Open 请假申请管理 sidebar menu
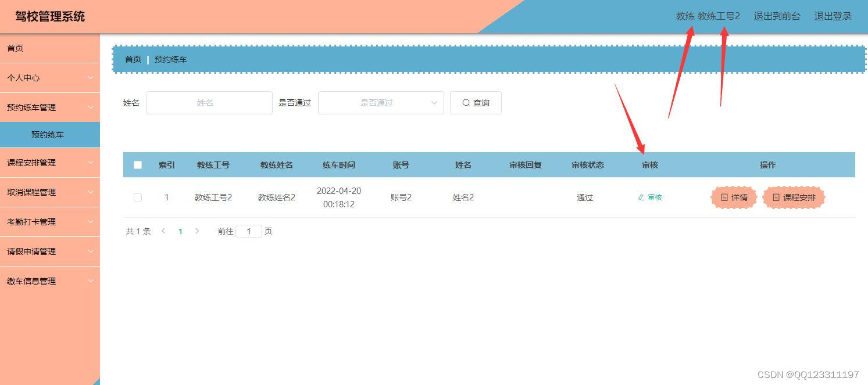Screen dimensions: 868x385 pyautogui.click(x=50, y=251)
